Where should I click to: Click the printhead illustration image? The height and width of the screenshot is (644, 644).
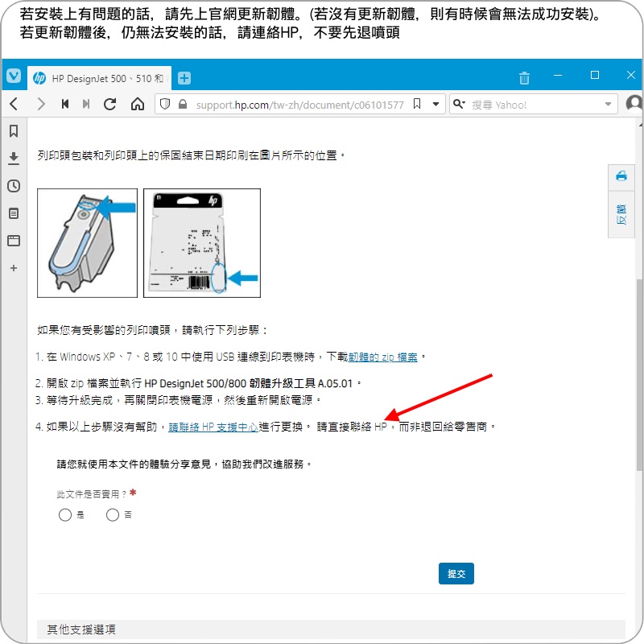tap(87, 243)
